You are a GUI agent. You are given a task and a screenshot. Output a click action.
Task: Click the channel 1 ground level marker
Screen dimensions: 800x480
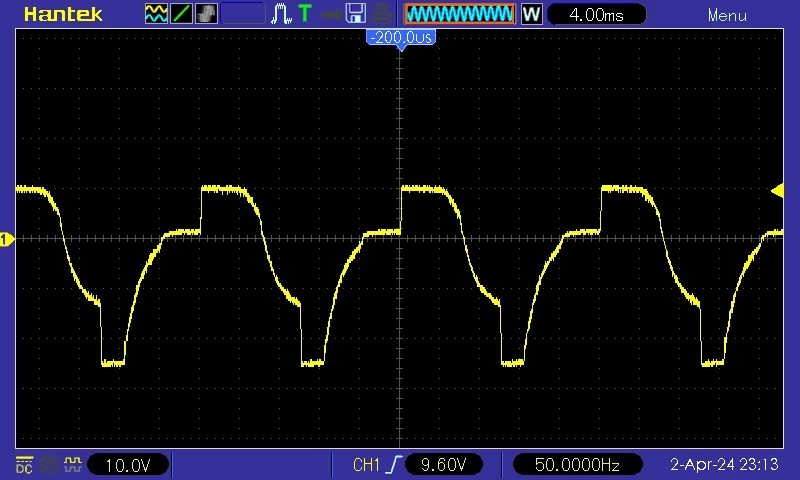coord(7,239)
